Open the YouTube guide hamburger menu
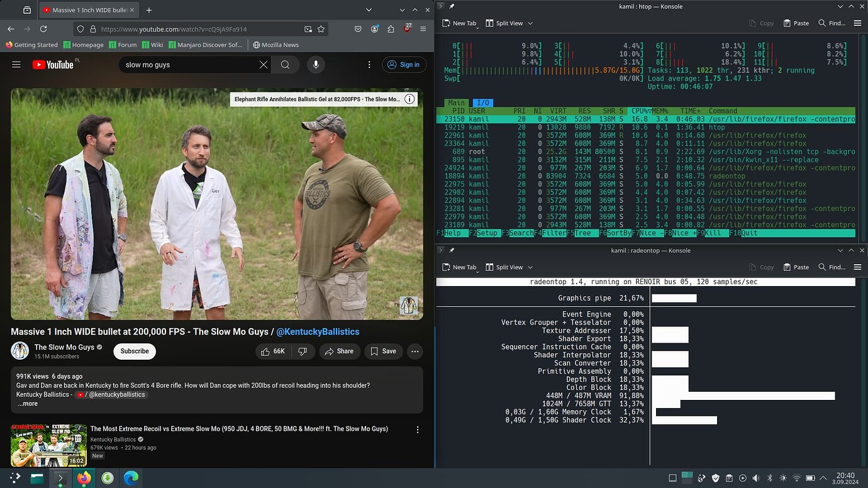The height and width of the screenshot is (488, 868). 16,65
